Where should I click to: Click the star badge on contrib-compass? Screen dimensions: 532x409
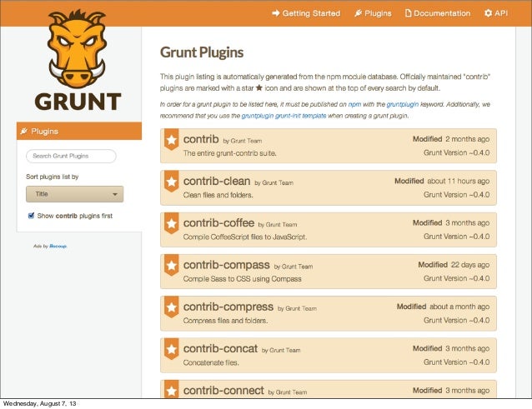coord(171,265)
